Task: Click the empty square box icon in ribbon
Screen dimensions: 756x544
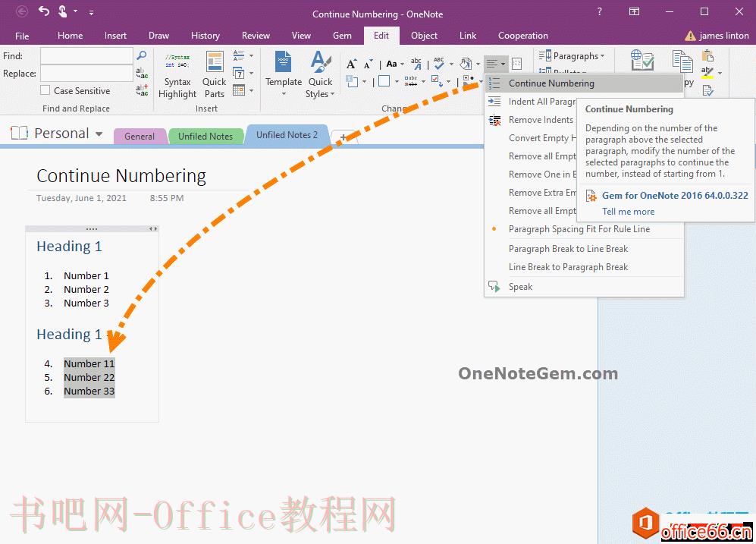Action: point(384,81)
